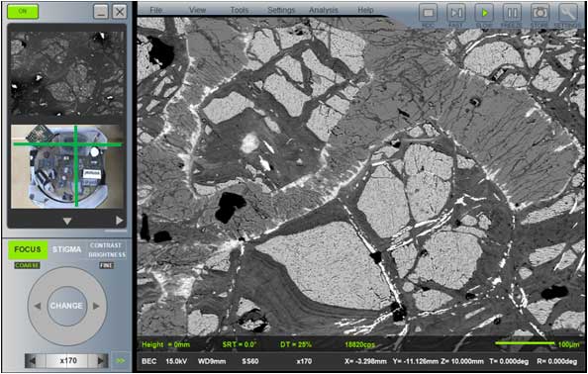
Task: Click the 'Z= 10.000mm' stage coordinate
Action: click(x=461, y=362)
